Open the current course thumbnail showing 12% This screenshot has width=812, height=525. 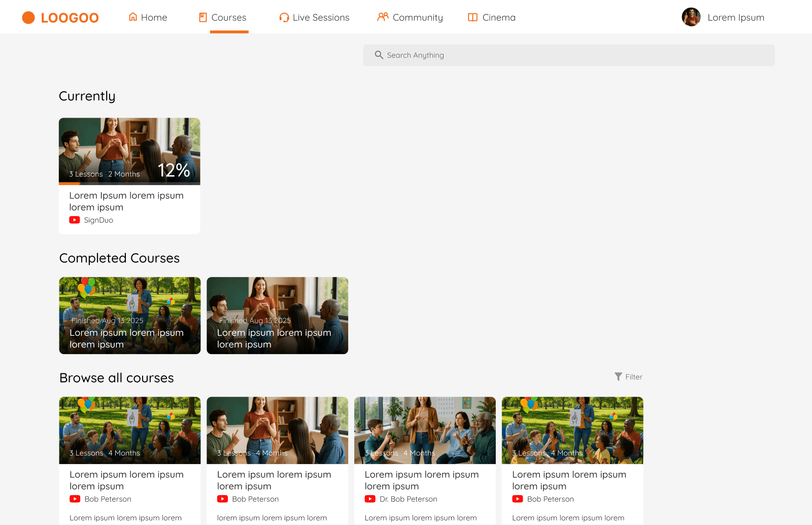129,151
